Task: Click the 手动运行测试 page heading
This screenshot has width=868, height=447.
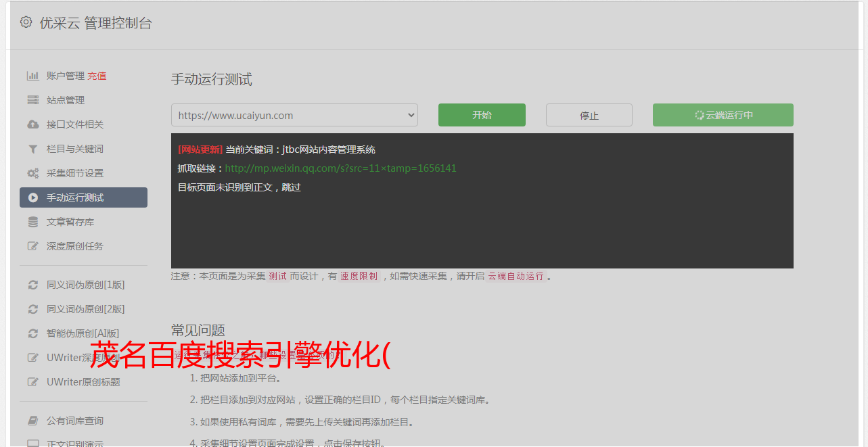Action: (x=212, y=79)
